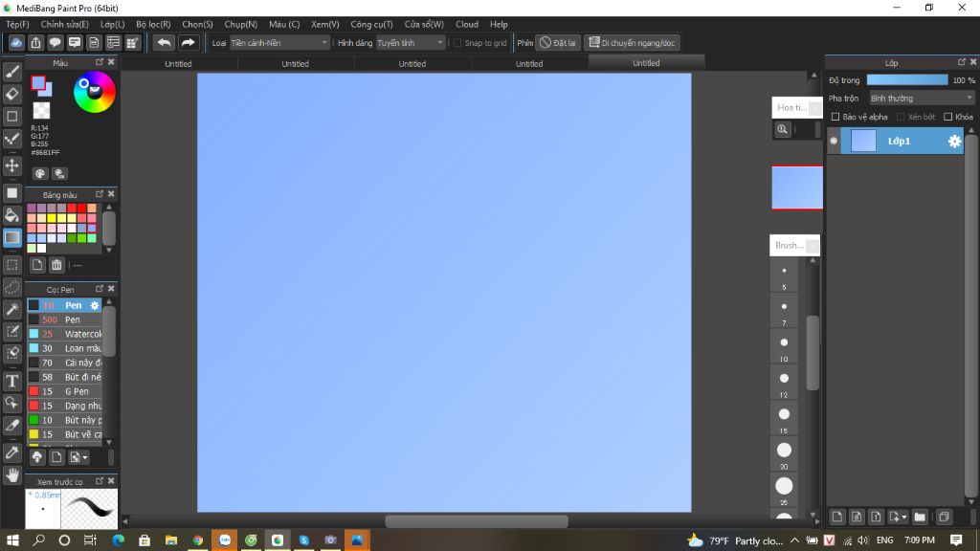This screenshot has height=551, width=980.
Task: Select the Lasso tool
Action: tap(11, 287)
